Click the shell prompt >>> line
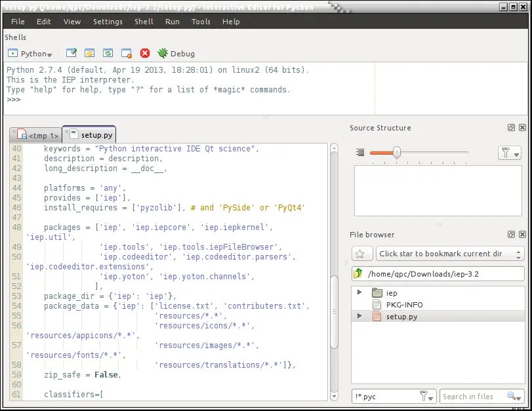The image size is (532, 411). pos(14,100)
